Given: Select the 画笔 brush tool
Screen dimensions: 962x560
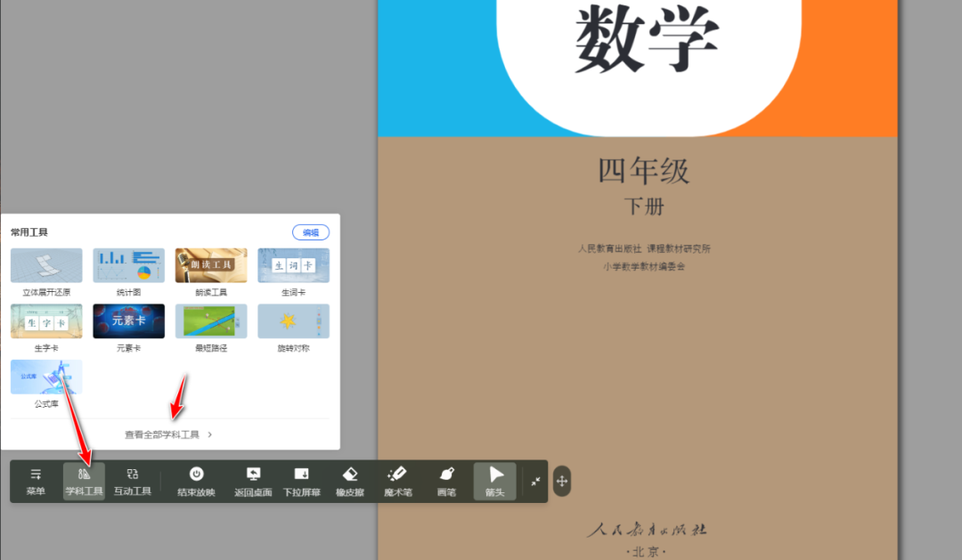Looking at the screenshot, I should (446, 482).
